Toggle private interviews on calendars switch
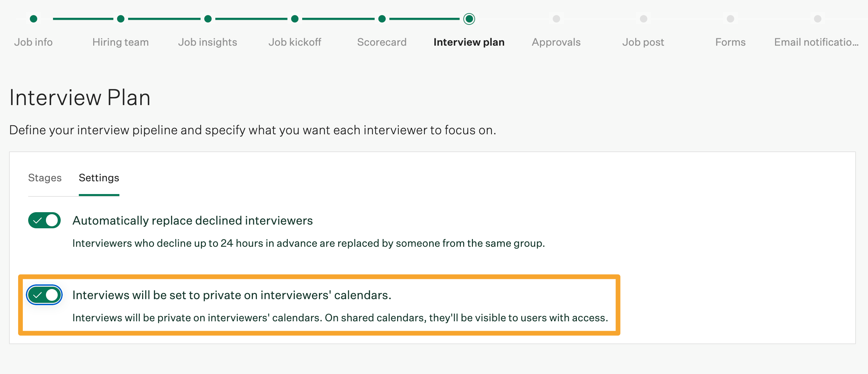The width and height of the screenshot is (868, 374). (44, 295)
